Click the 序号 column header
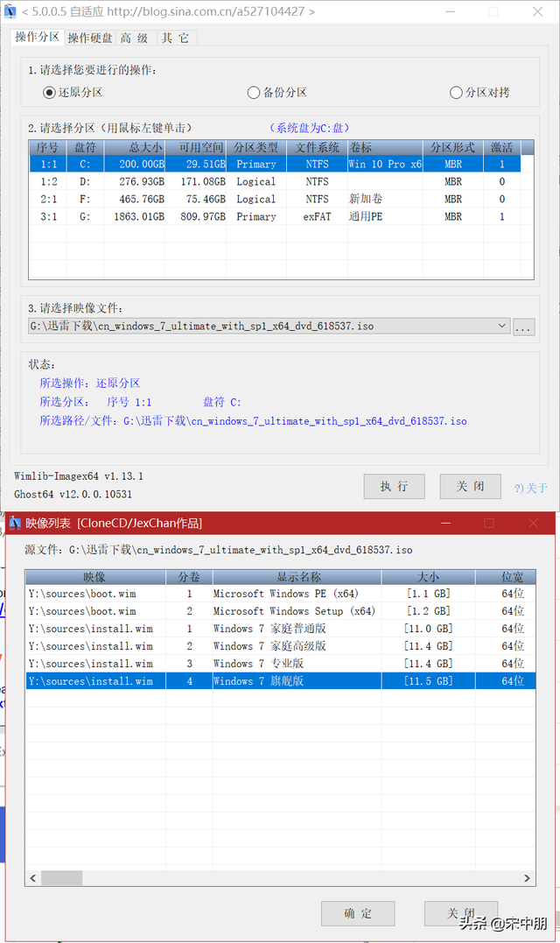560x943 pixels. (x=47, y=148)
